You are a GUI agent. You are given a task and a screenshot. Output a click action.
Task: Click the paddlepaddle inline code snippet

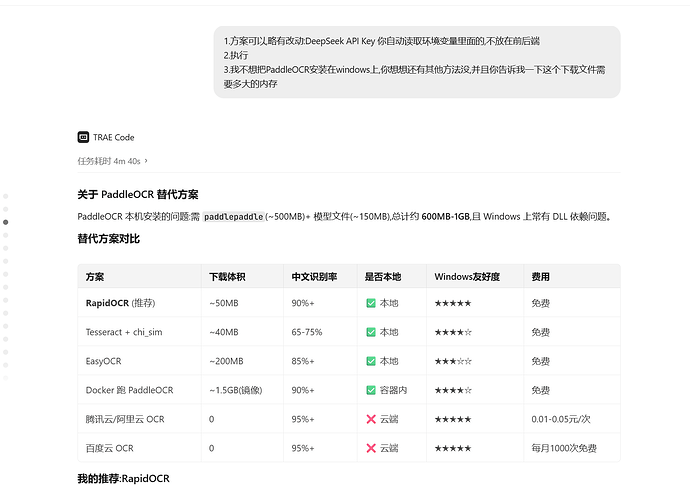point(234,217)
